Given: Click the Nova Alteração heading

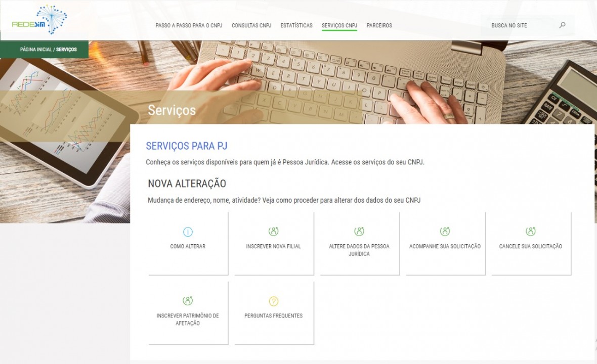Looking at the screenshot, I should pyautogui.click(x=187, y=184).
